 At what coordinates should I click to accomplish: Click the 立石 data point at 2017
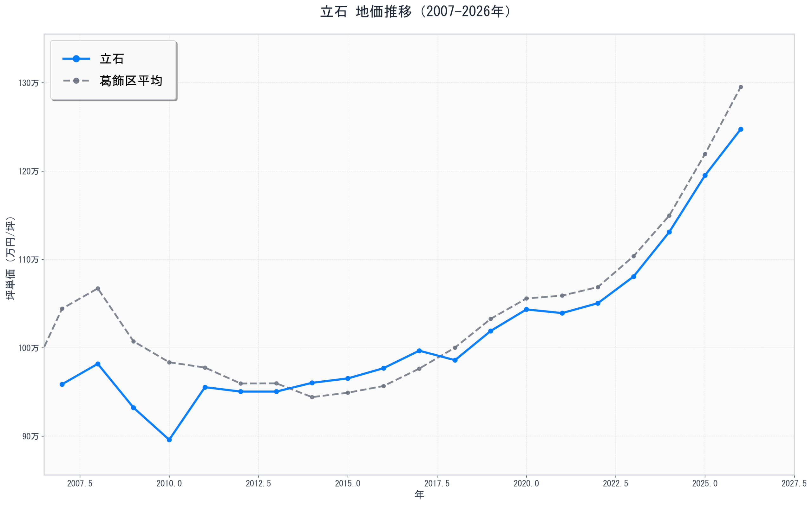(419, 351)
